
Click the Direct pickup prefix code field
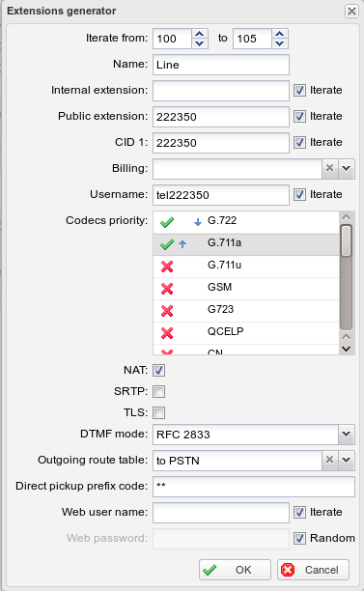[x=254, y=486]
